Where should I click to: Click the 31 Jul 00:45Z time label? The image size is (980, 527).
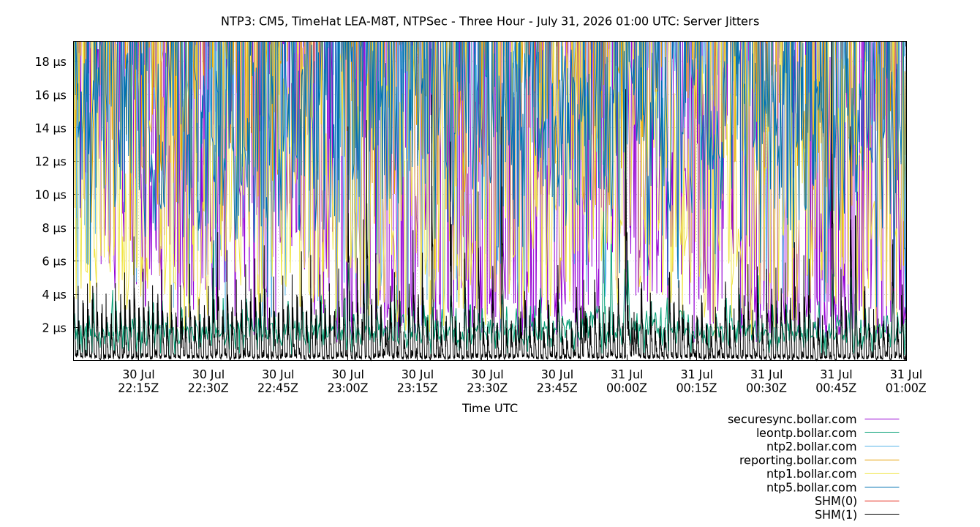(836, 381)
